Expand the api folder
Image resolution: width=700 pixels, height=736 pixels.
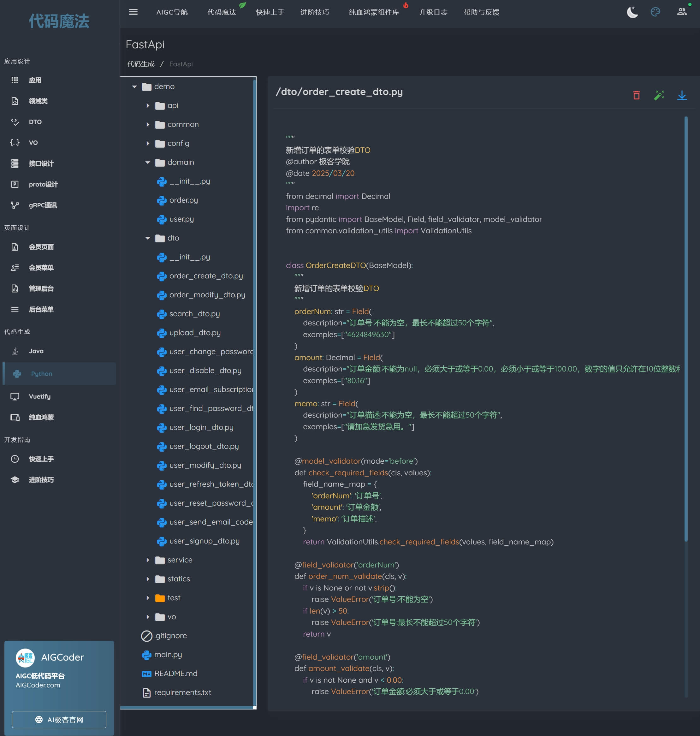click(x=148, y=106)
